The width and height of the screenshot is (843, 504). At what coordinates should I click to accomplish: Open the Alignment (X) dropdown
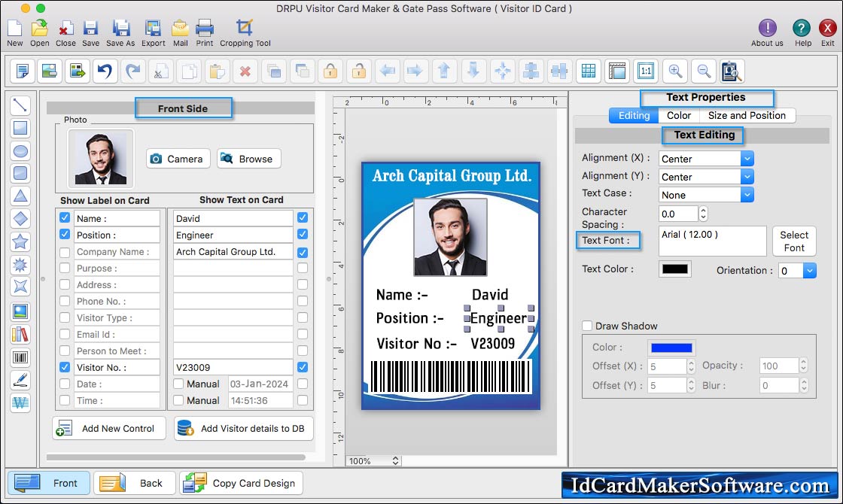point(747,159)
